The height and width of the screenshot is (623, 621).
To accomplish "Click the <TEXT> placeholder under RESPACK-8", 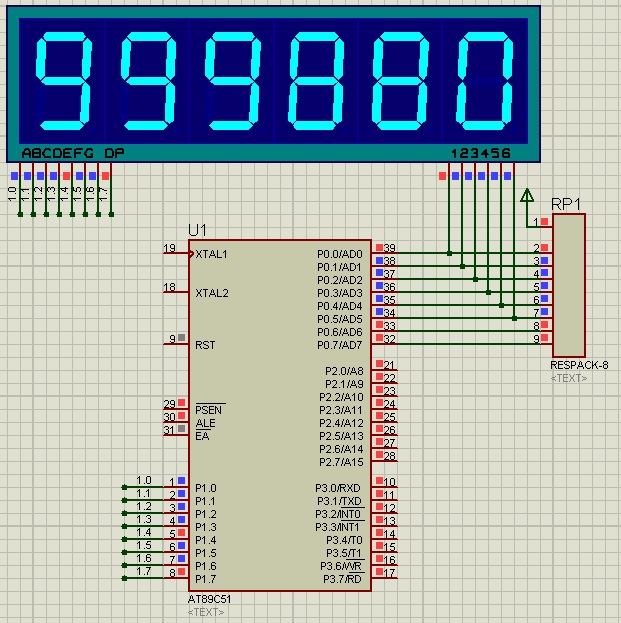I will pos(569,378).
